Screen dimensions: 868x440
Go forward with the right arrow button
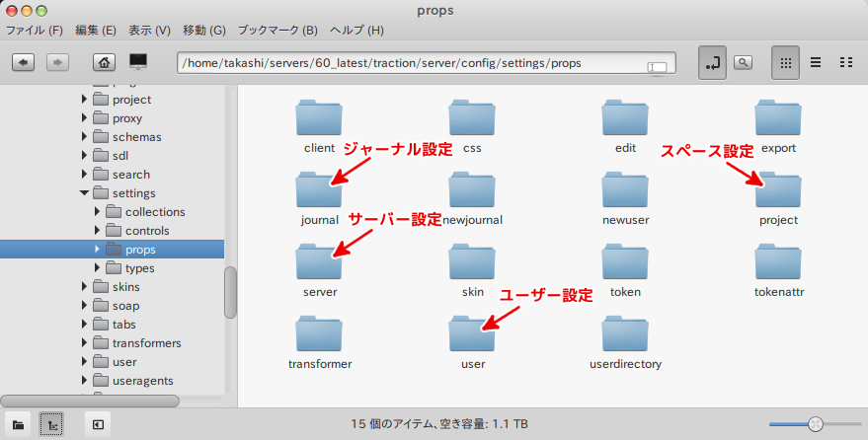[x=57, y=62]
